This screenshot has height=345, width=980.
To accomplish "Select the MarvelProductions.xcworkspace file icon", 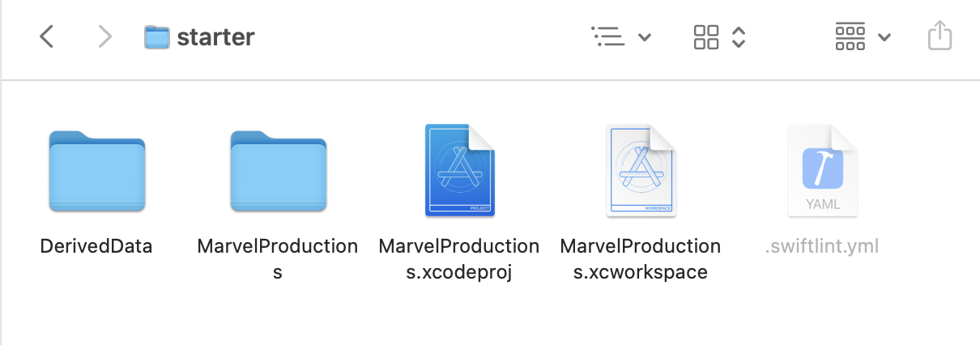I will (x=641, y=171).
